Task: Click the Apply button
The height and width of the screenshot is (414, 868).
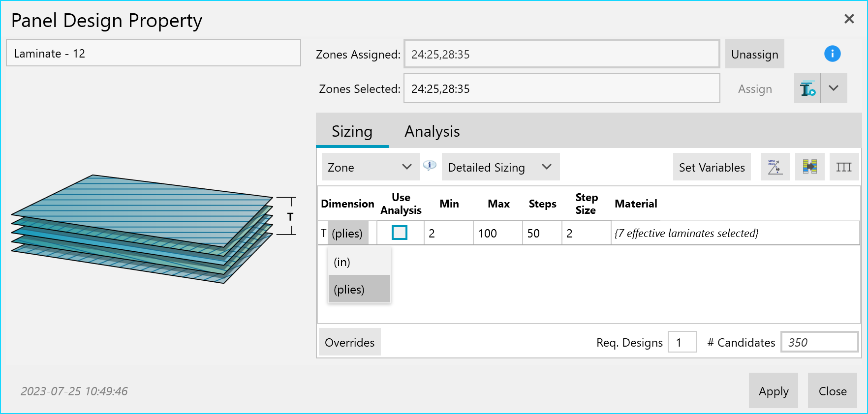Action: click(773, 391)
